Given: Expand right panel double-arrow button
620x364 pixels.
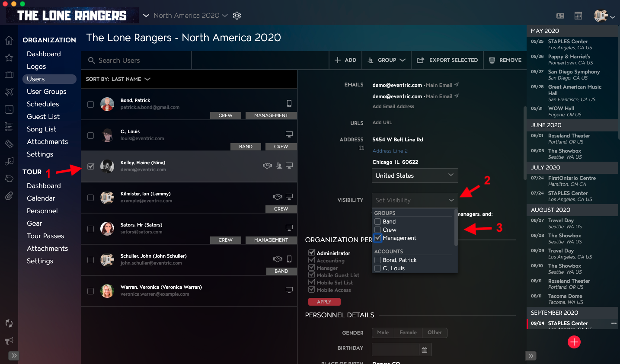Looking at the screenshot, I should point(531,356).
